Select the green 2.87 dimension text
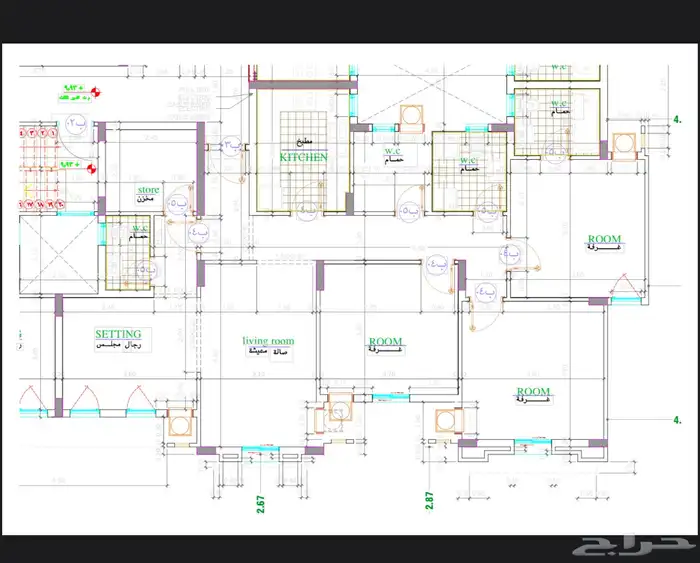Screen dimensions: 700x563 pos(429,500)
